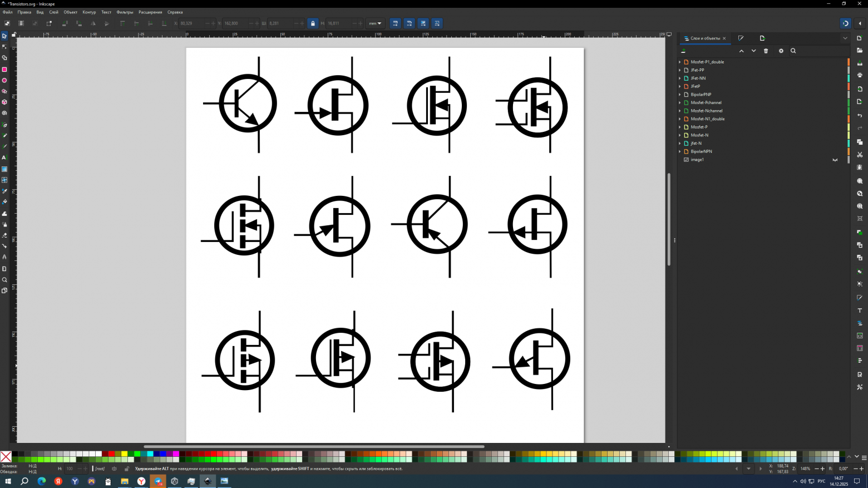
Task: Select the Gradient tool
Action: point(4,169)
